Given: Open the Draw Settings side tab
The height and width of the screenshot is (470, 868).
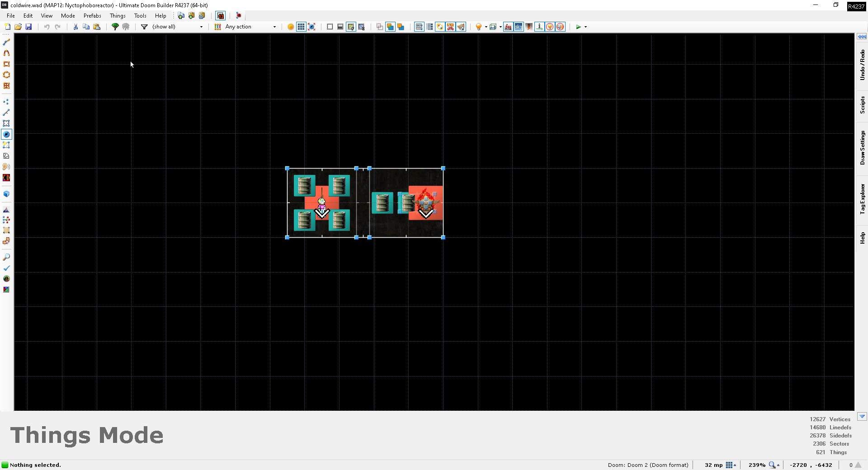Looking at the screenshot, I should point(862,148).
